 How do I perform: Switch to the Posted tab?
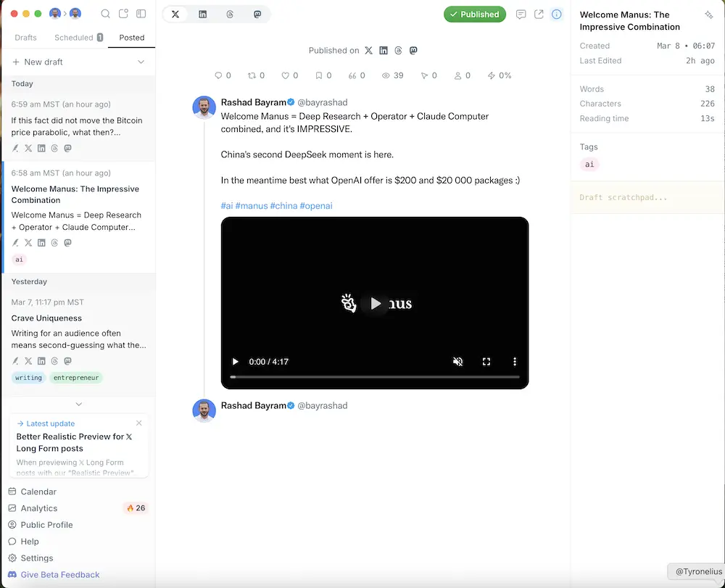[x=132, y=38]
